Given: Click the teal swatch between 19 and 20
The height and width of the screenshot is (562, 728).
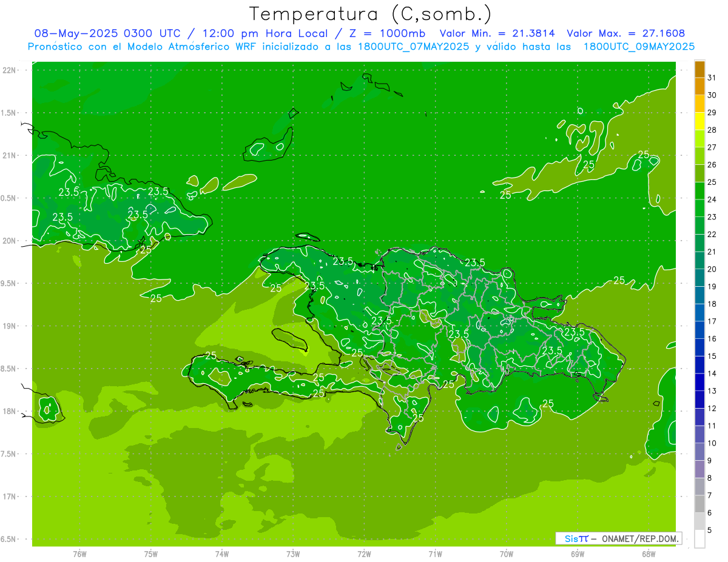Looking at the screenshot, I should pyautogui.click(x=699, y=278).
